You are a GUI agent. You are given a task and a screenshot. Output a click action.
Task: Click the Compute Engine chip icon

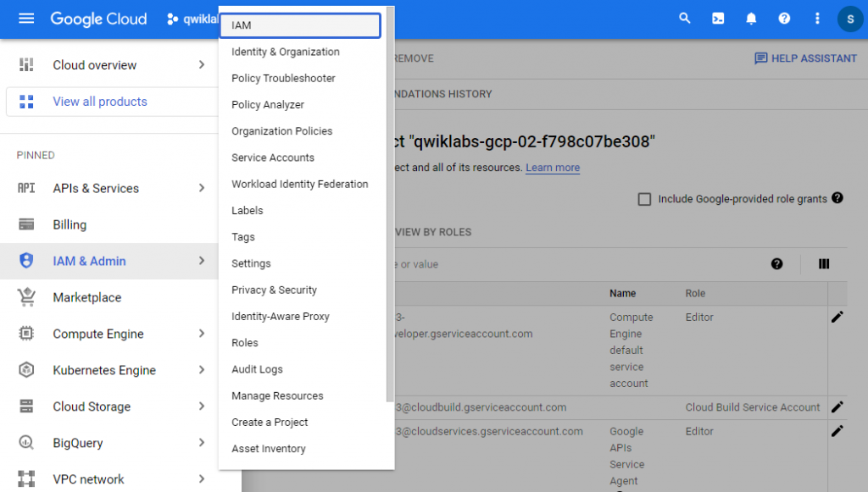(x=26, y=334)
